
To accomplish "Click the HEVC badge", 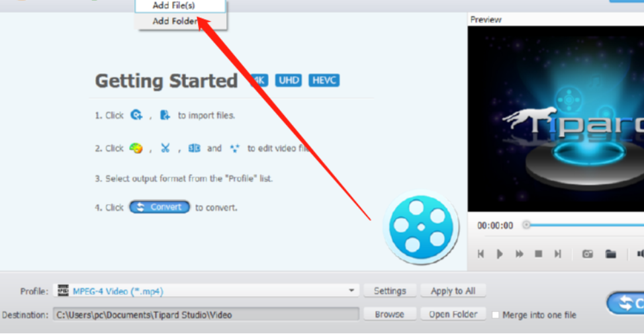I will click(x=324, y=80).
